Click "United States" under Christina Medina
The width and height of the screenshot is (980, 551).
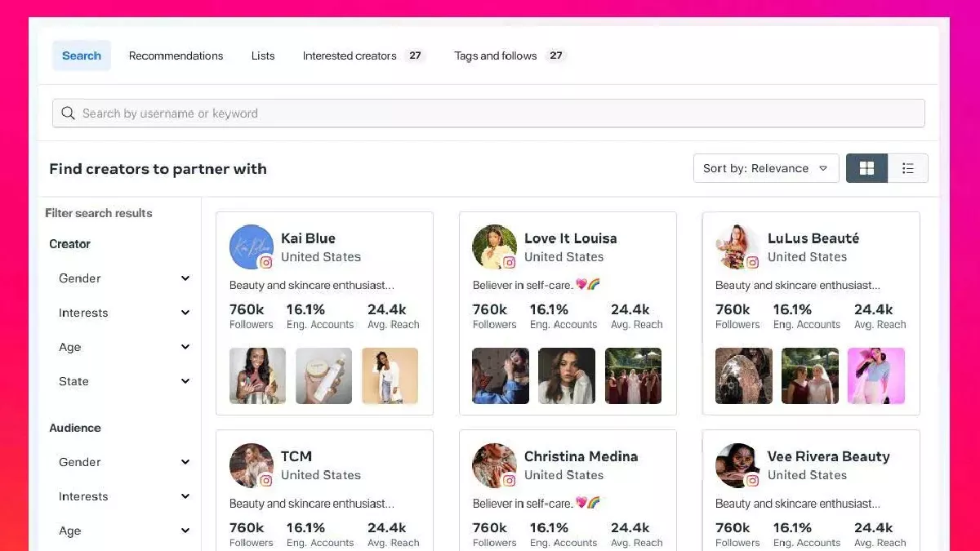point(563,475)
